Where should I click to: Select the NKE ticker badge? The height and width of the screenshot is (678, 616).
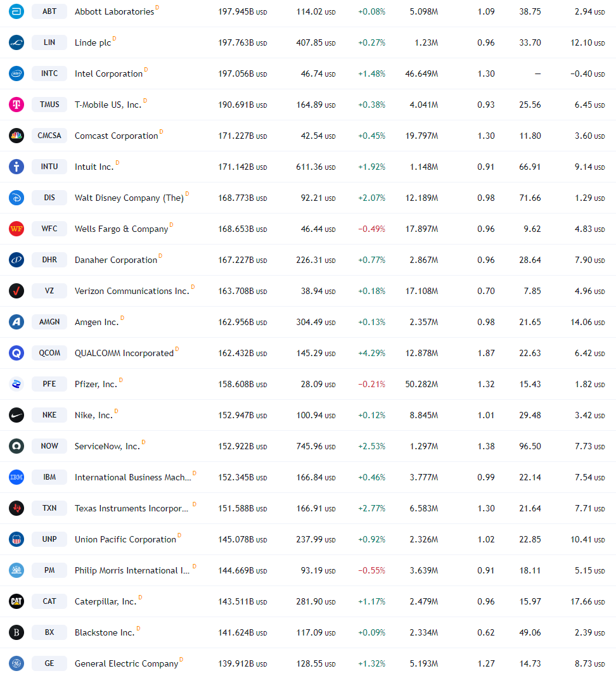[49, 415]
